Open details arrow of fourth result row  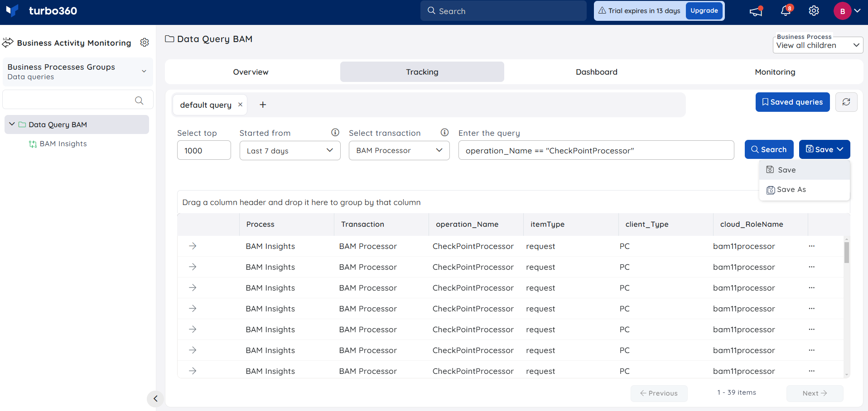[193, 308]
